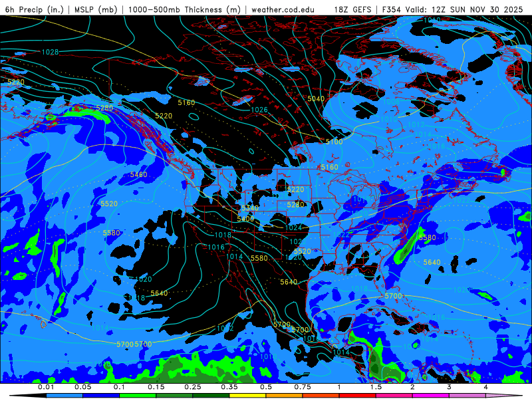The image size is (532, 399).
Task: Click the dark blue 0.05 legend swatch
Action: [x=101, y=396]
